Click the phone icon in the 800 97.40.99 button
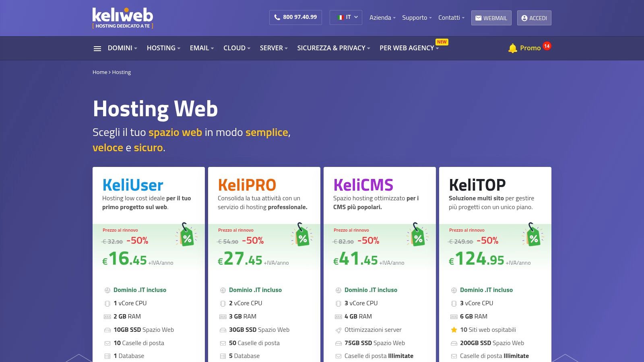This screenshot has height=362, width=644. click(x=277, y=17)
